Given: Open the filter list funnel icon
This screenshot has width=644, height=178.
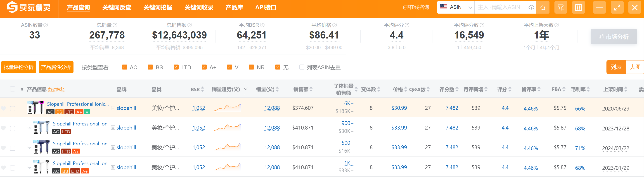Looking at the screenshot, I should (x=561, y=7).
